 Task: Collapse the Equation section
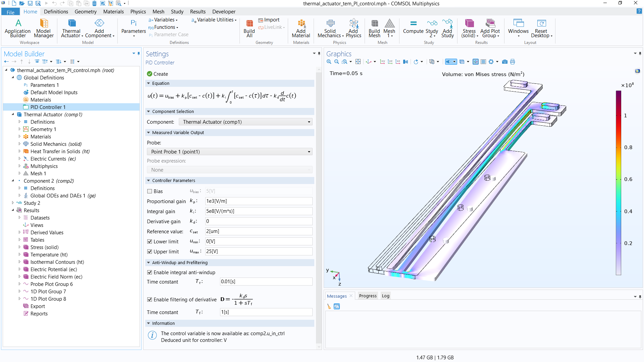click(x=149, y=83)
